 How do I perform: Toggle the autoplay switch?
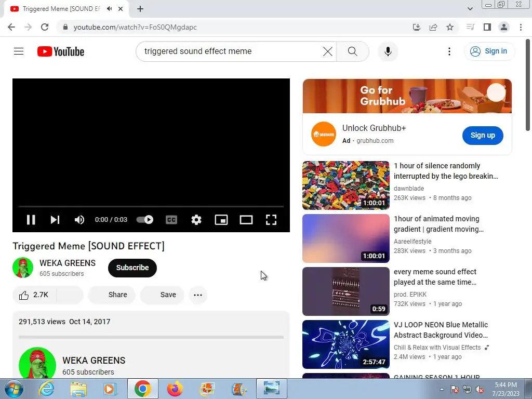pyautogui.click(x=145, y=220)
